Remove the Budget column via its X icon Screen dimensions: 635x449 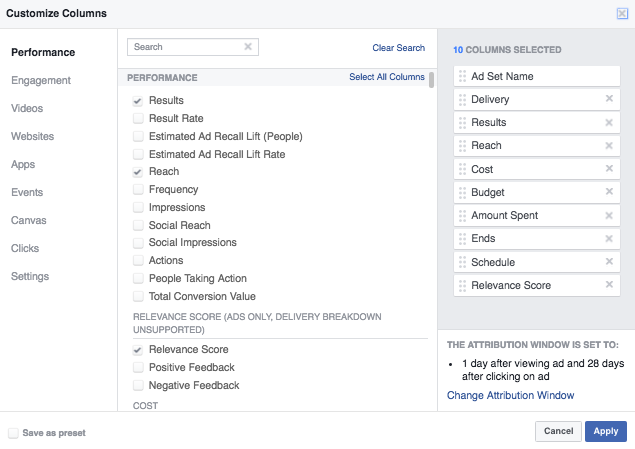tap(609, 192)
